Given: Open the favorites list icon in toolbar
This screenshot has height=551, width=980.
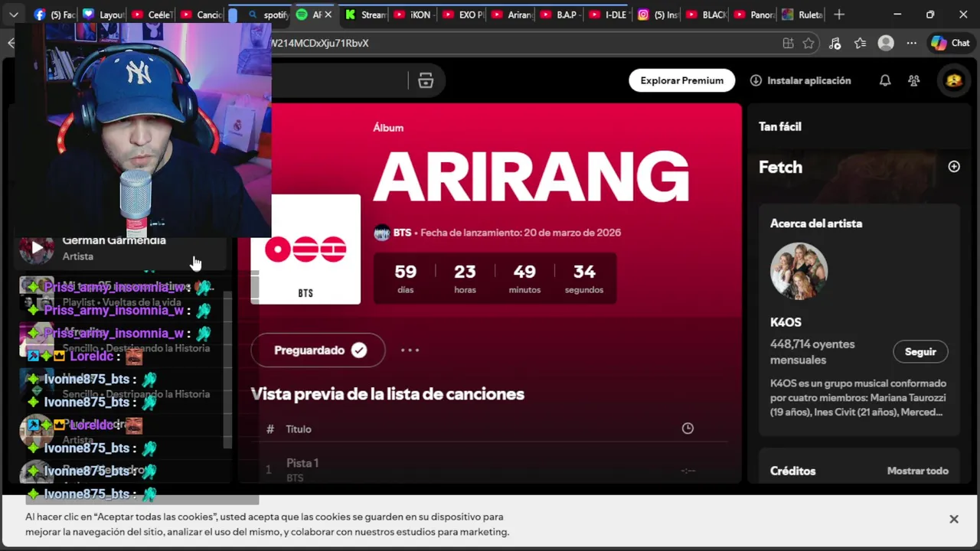Looking at the screenshot, I should tap(860, 44).
